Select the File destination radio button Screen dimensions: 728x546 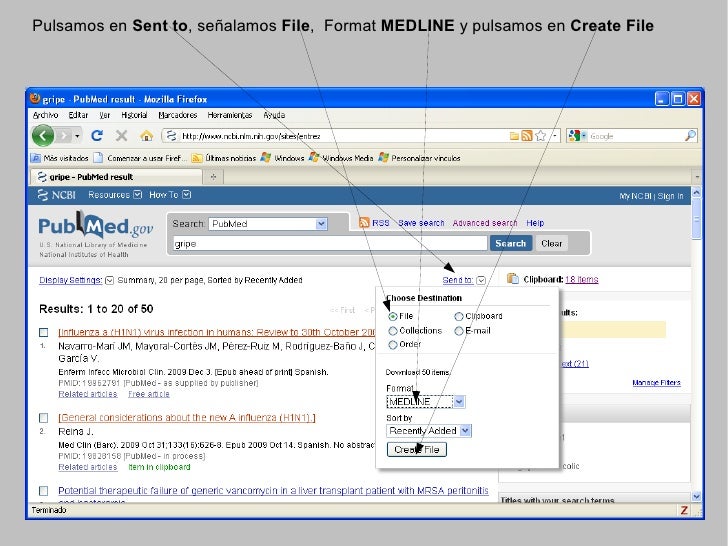pyautogui.click(x=393, y=316)
